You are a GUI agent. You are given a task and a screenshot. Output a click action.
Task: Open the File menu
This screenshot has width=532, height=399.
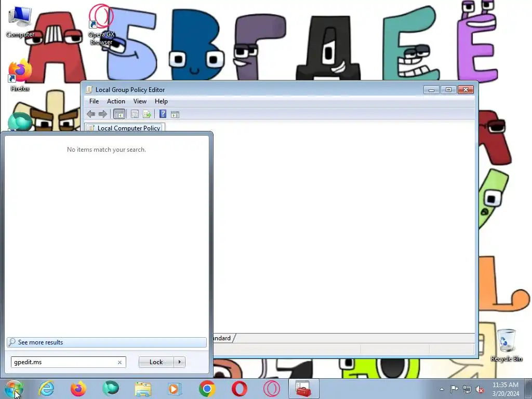[x=94, y=101]
